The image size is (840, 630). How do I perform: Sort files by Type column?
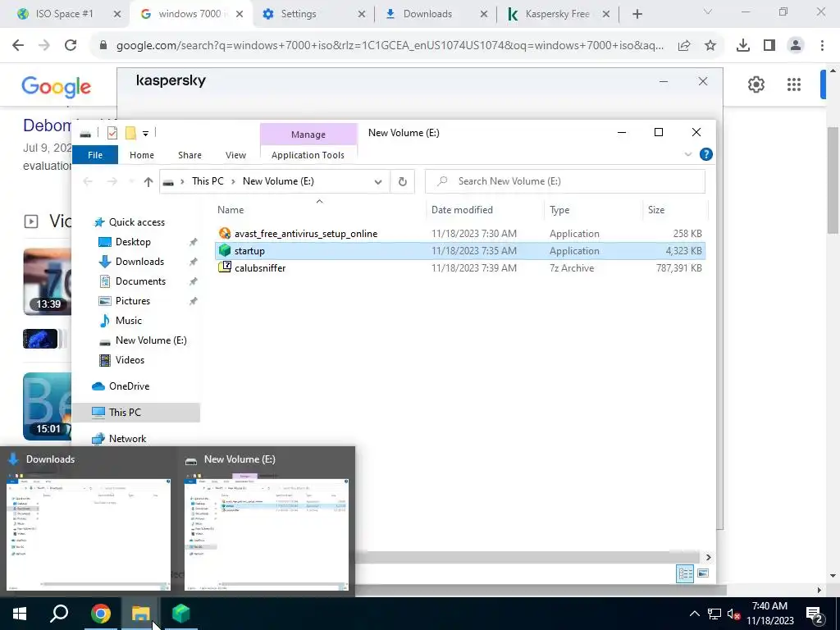tap(559, 210)
